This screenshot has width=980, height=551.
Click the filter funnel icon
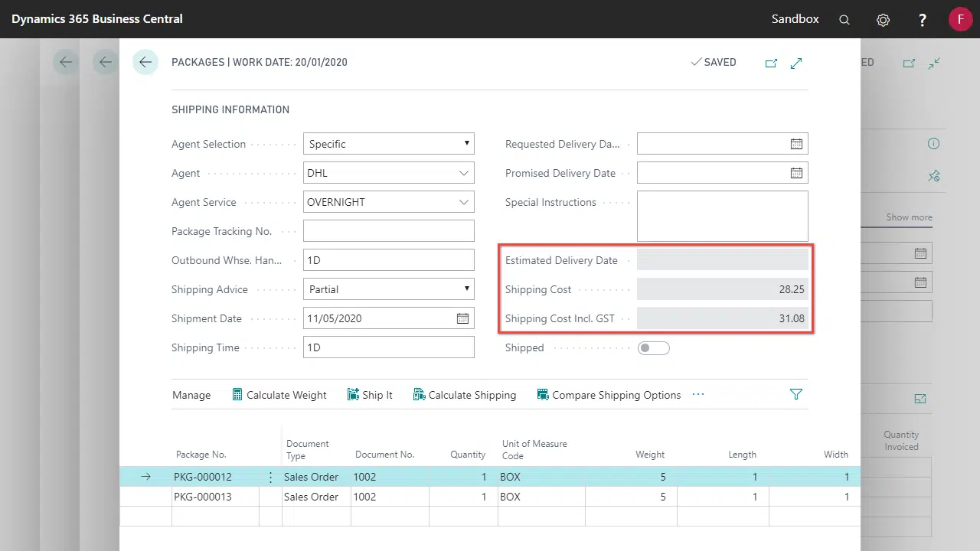796,394
